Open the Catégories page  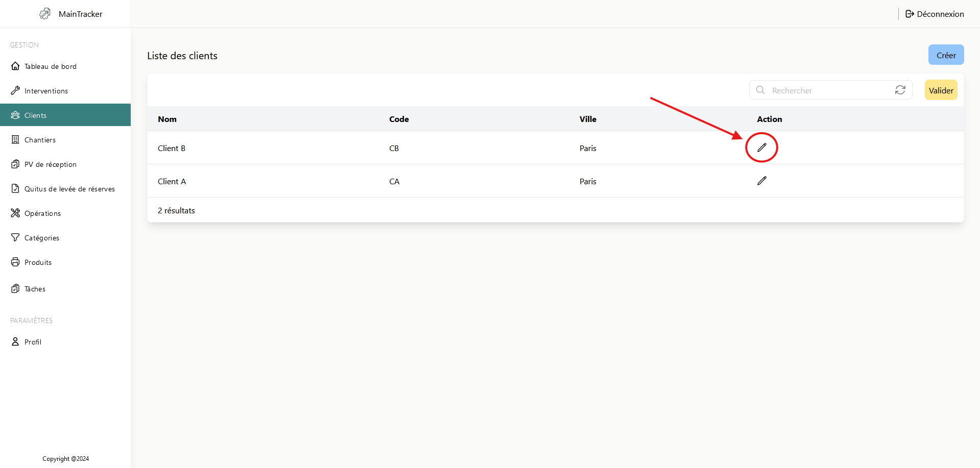point(41,238)
